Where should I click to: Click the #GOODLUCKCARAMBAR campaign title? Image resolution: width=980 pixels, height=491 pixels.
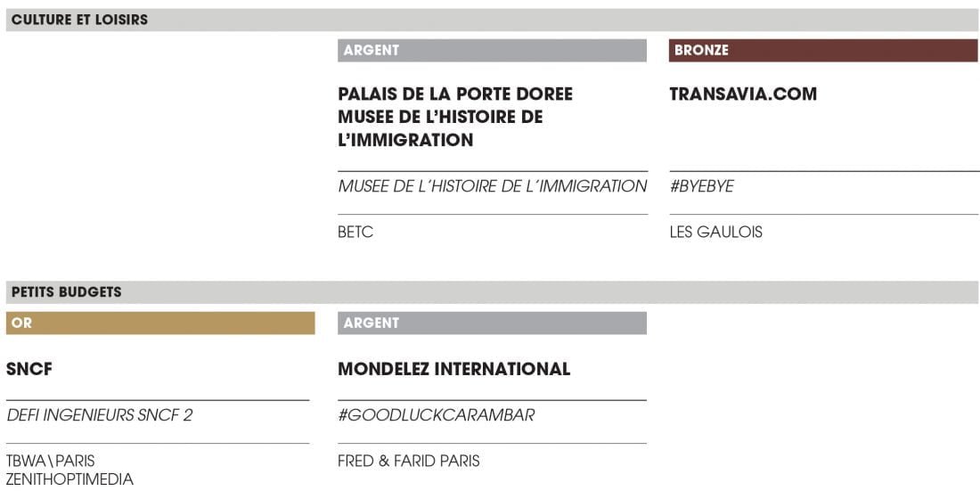tap(436, 415)
